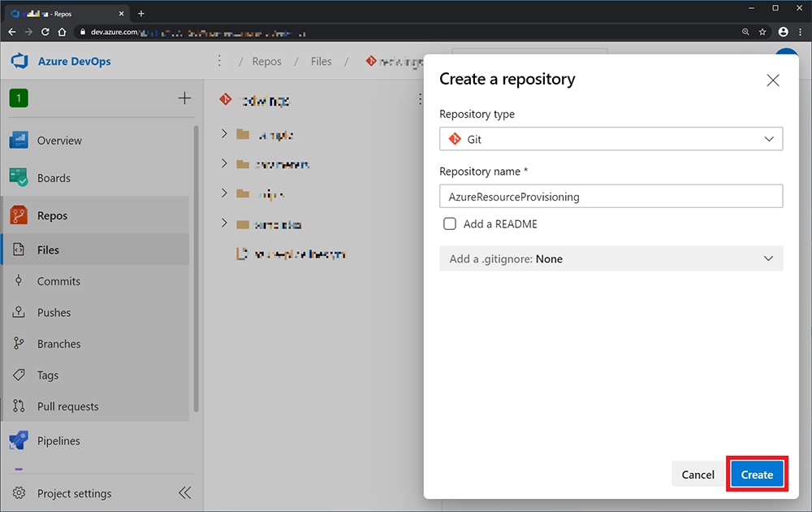This screenshot has width=812, height=512.
Task: Open the Commits icon in the sidebar
Action: [x=19, y=281]
